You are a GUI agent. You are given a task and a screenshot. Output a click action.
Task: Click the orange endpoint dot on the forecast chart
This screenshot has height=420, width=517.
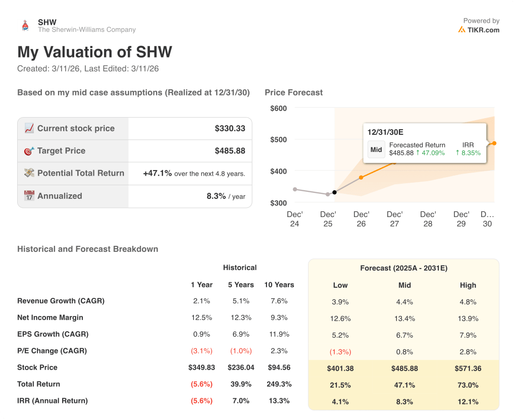(494, 142)
